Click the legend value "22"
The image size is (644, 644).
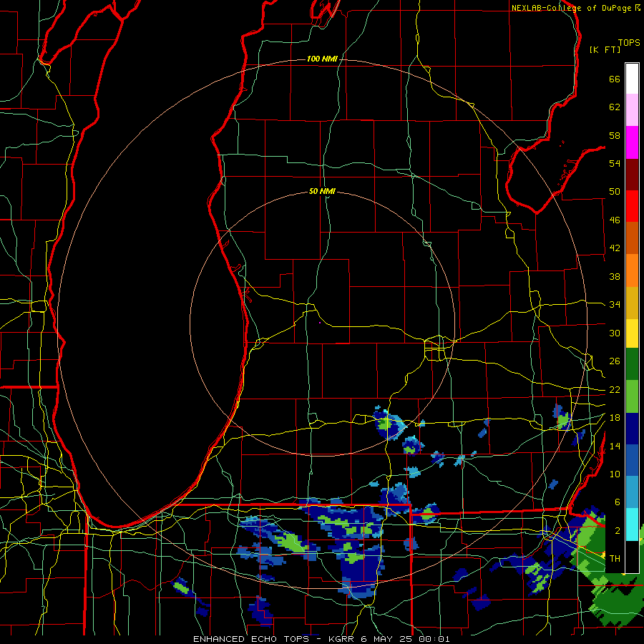coord(615,389)
